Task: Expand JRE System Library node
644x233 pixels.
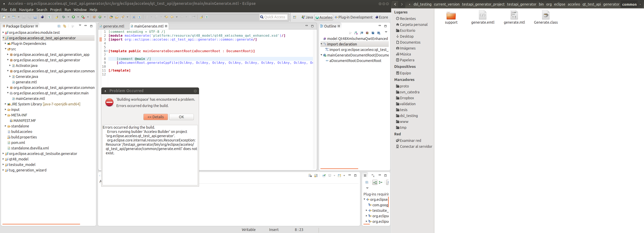Action: pos(6,104)
